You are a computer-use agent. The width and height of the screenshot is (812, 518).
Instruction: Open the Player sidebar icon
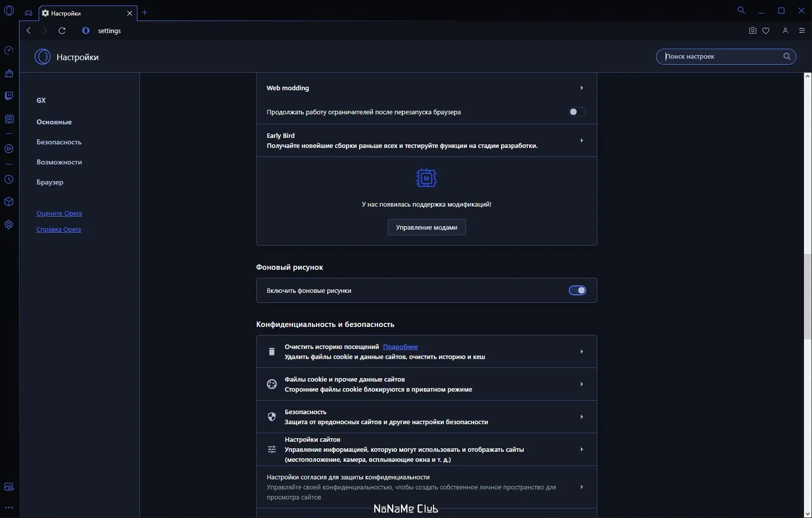pyautogui.click(x=9, y=149)
